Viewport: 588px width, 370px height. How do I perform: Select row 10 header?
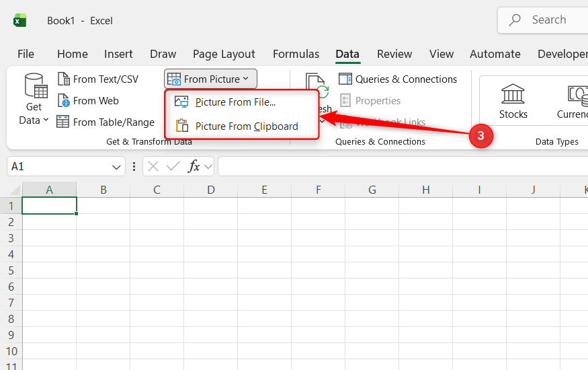11,351
